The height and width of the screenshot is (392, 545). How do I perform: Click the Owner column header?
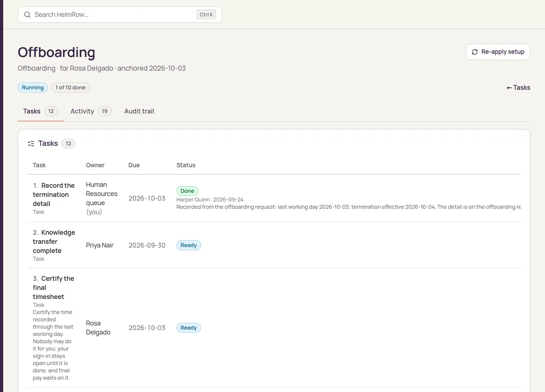coord(95,165)
